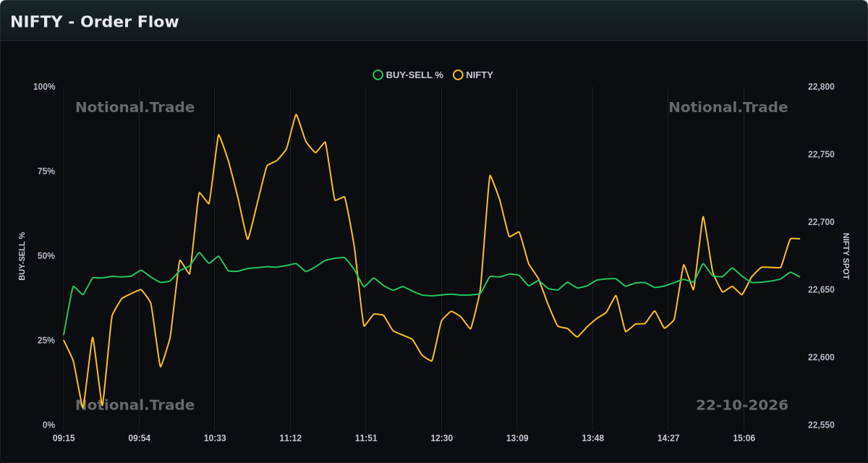Viewport: 868px width, 463px height.
Task: Click the NIFTY line spike before 13:09
Action: (490, 175)
